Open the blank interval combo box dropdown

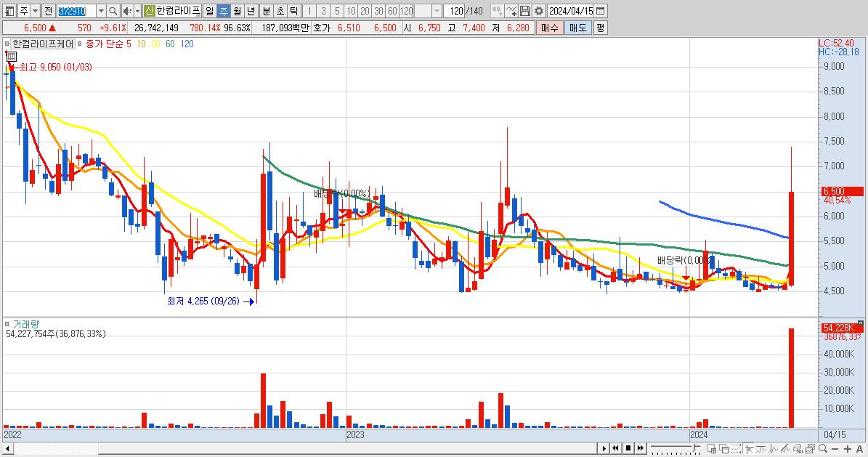(x=437, y=11)
